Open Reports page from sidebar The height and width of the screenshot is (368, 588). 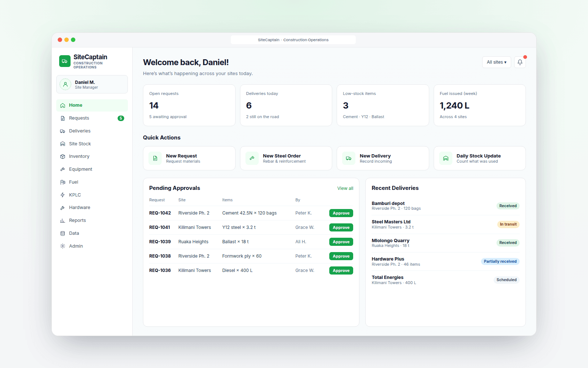click(x=92, y=220)
